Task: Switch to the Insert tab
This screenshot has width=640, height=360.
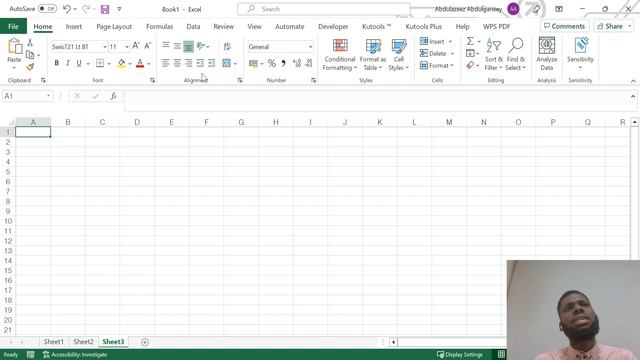Action: click(x=73, y=27)
